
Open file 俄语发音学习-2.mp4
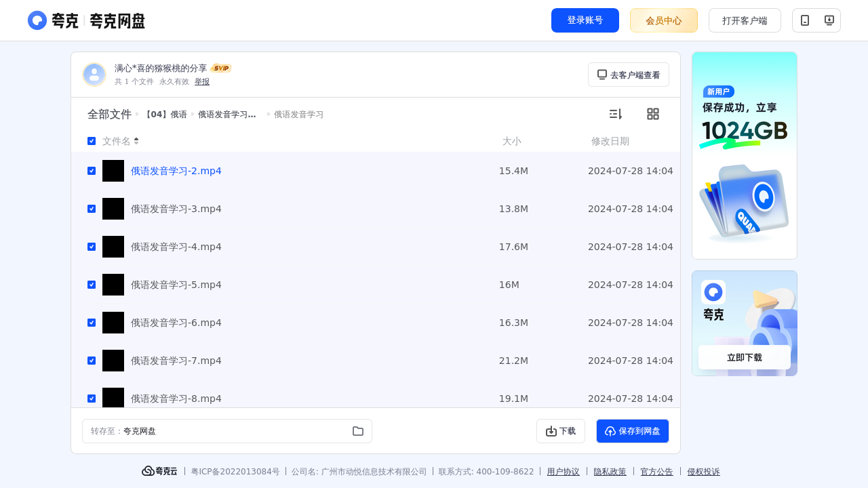click(x=176, y=171)
